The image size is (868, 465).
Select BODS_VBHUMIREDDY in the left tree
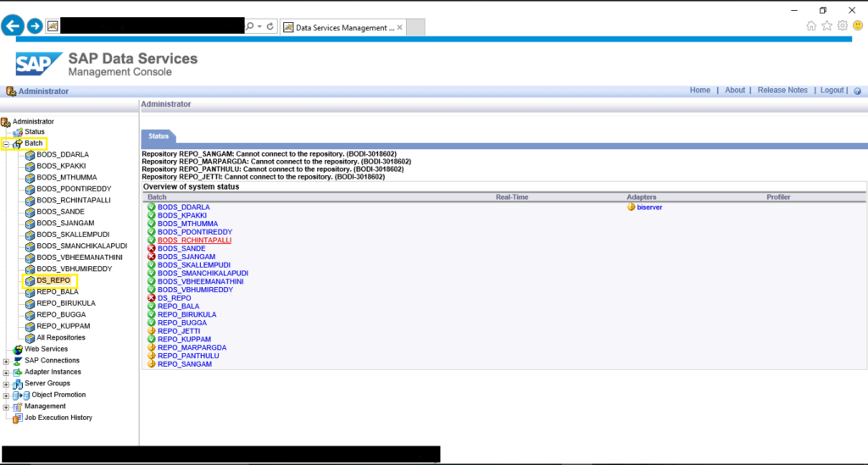point(75,268)
